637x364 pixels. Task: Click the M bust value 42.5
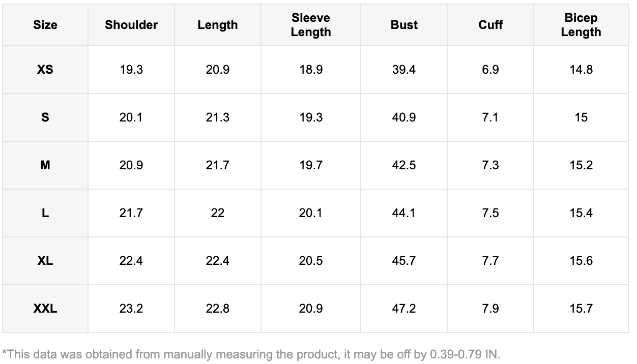[x=404, y=165]
